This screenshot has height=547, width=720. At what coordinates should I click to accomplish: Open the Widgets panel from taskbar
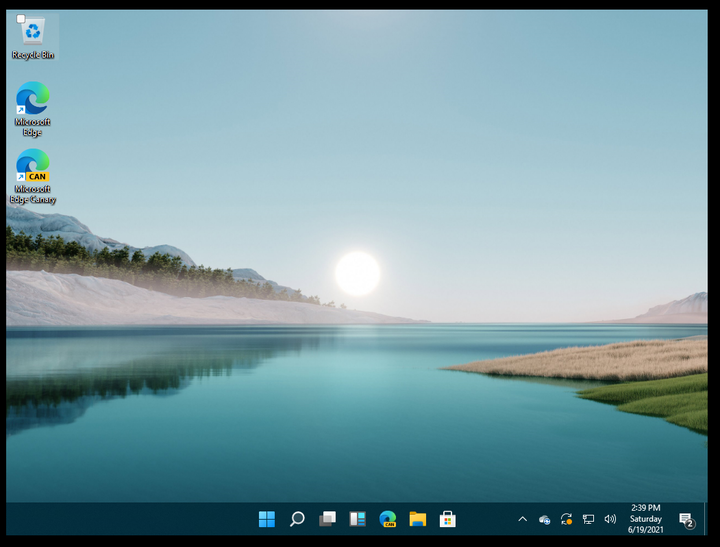pyautogui.click(x=357, y=519)
